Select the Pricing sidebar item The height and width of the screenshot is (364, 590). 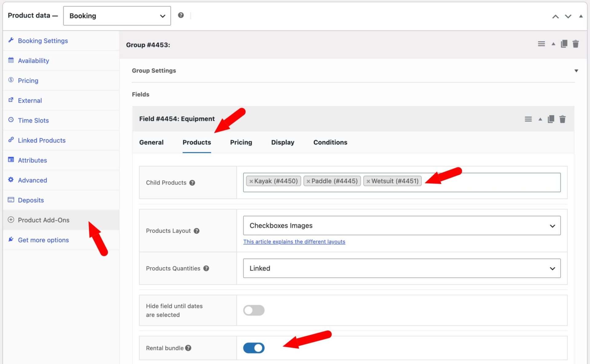pyautogui.click(x=28, y=80)
